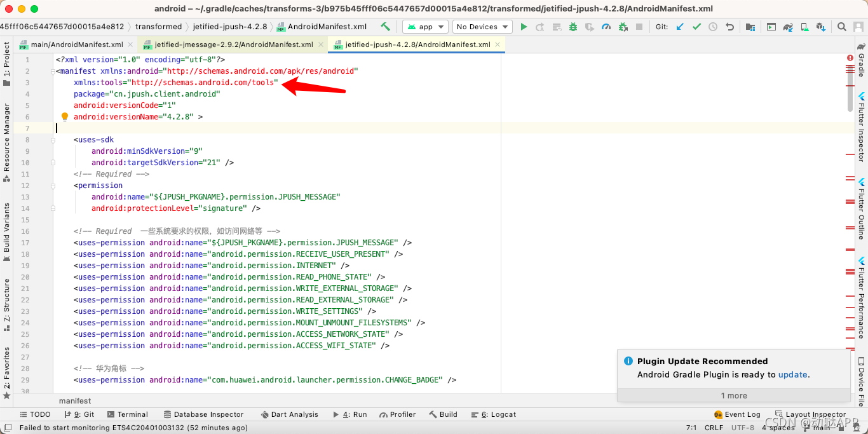Update project from Git with blue arrow icon
The image size is (868, 434).
tap(679, 27)
